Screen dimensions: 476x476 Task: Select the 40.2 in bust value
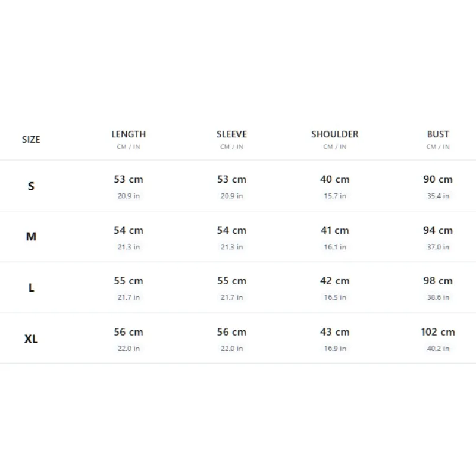click(x=438, y=349)
